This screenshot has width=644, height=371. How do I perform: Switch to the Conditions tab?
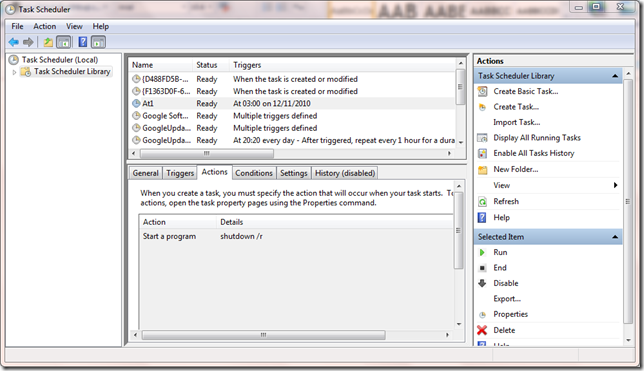point(254,173)
